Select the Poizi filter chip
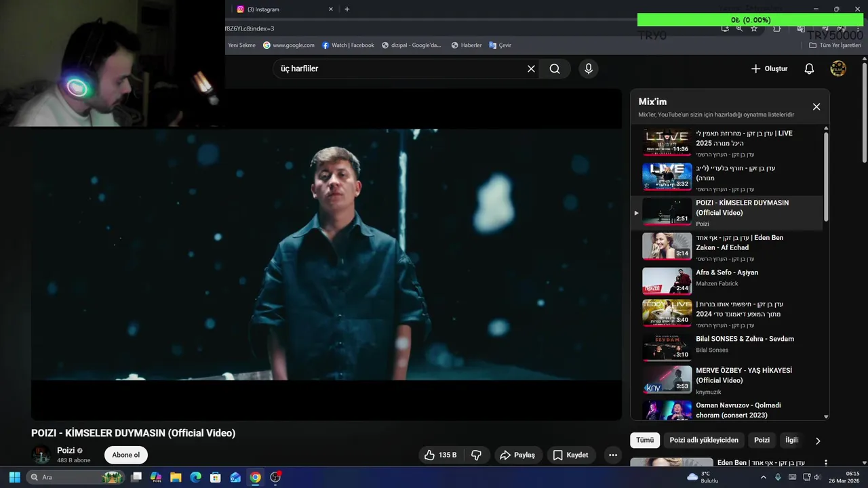 pos(762,440)
